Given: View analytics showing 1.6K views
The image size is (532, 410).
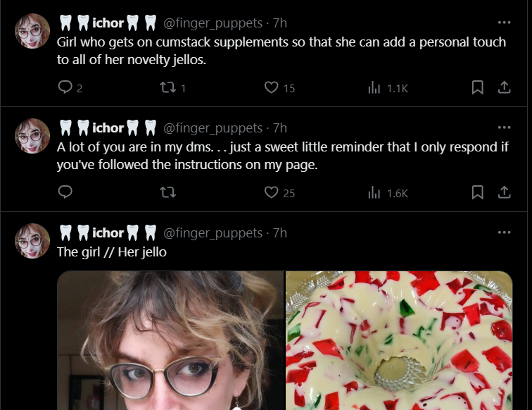Looking at the screenshot, I should pyautogui.click(x=375, y=192).
